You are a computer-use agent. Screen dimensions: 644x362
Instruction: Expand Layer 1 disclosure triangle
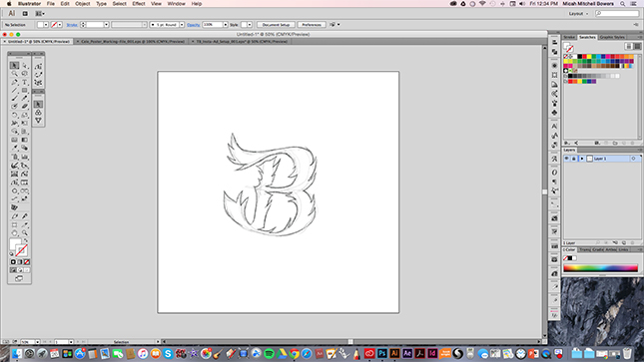[582, 159]
